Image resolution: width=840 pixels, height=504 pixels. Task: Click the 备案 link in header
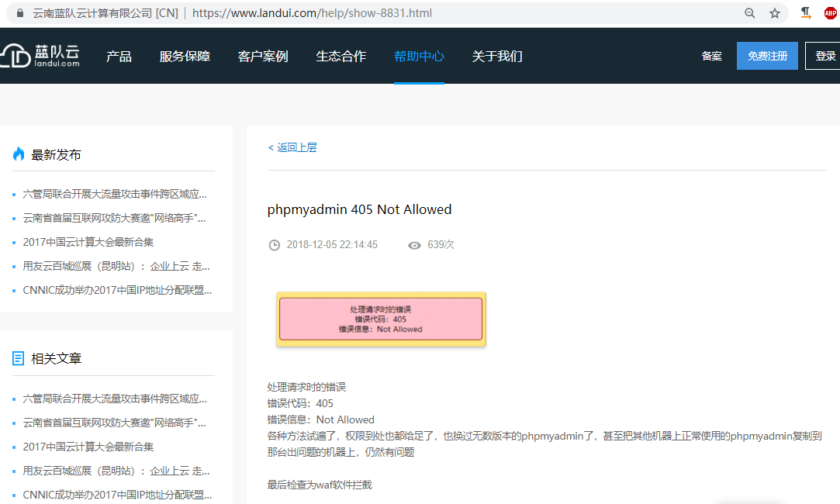click(711, 56)
